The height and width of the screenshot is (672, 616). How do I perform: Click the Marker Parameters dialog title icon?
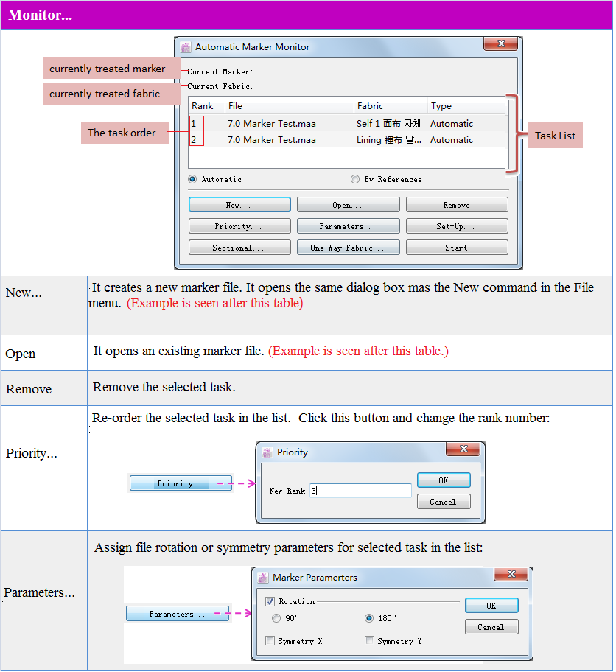(263, 578)
